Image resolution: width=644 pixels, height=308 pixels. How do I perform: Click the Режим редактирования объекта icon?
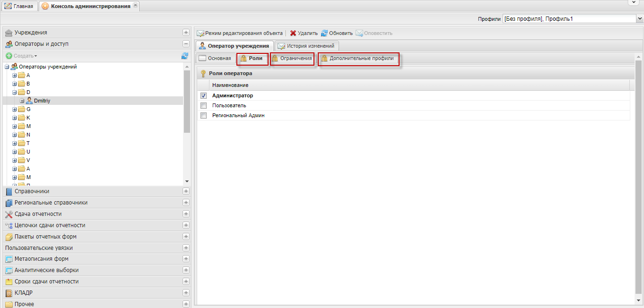coord(200,34)
